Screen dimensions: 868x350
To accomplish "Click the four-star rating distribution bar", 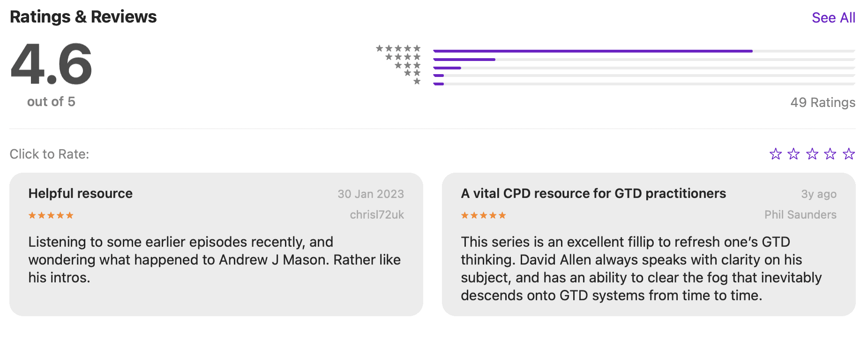I will [644, 60].
